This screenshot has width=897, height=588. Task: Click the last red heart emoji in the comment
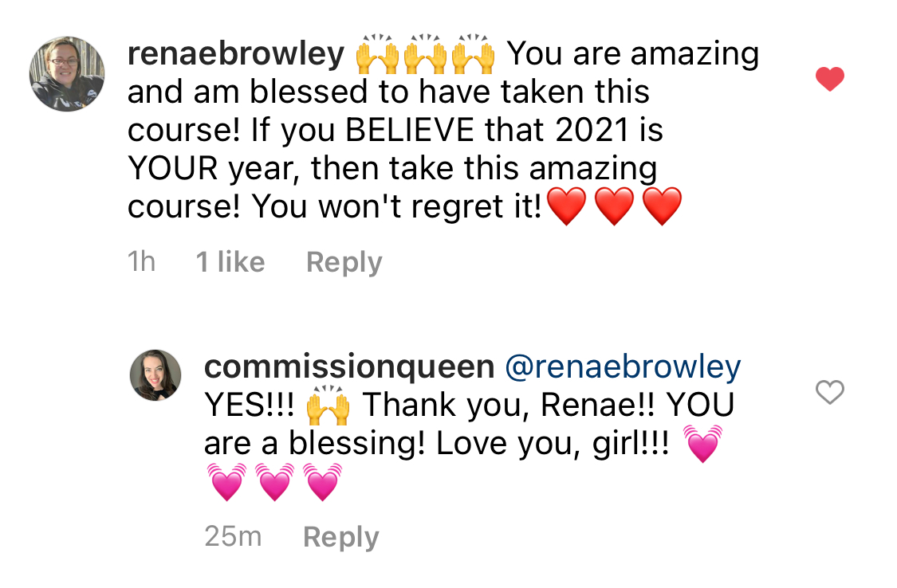662,208
